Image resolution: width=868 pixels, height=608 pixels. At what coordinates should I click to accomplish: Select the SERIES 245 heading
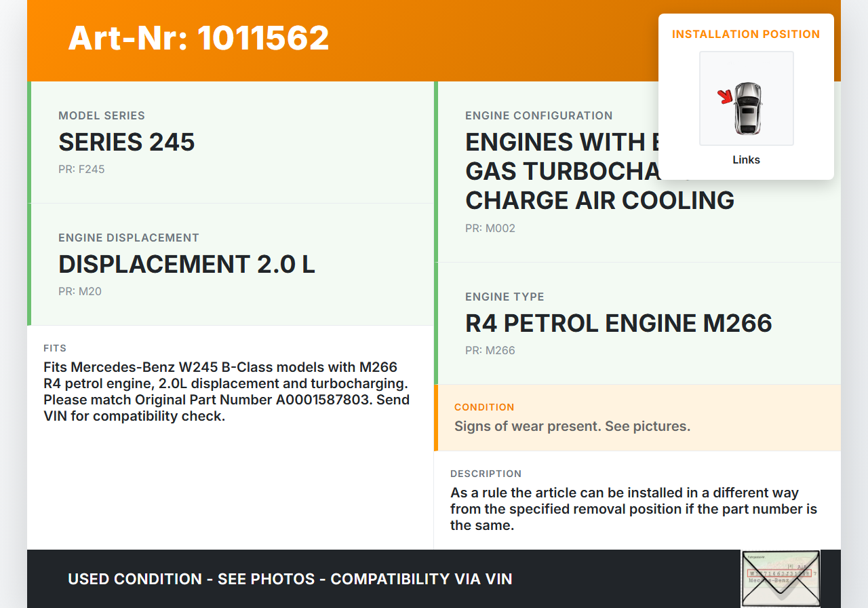pos(127,142)
